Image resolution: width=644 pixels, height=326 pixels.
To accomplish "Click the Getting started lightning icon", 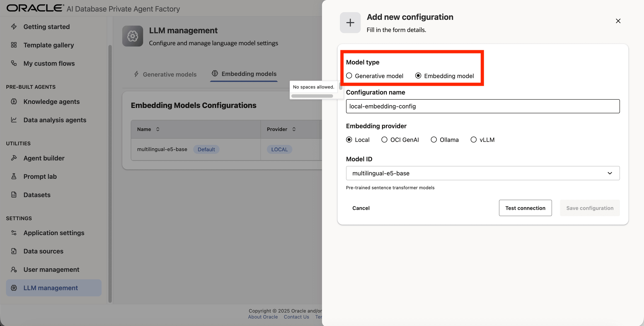I will [14, 26].
